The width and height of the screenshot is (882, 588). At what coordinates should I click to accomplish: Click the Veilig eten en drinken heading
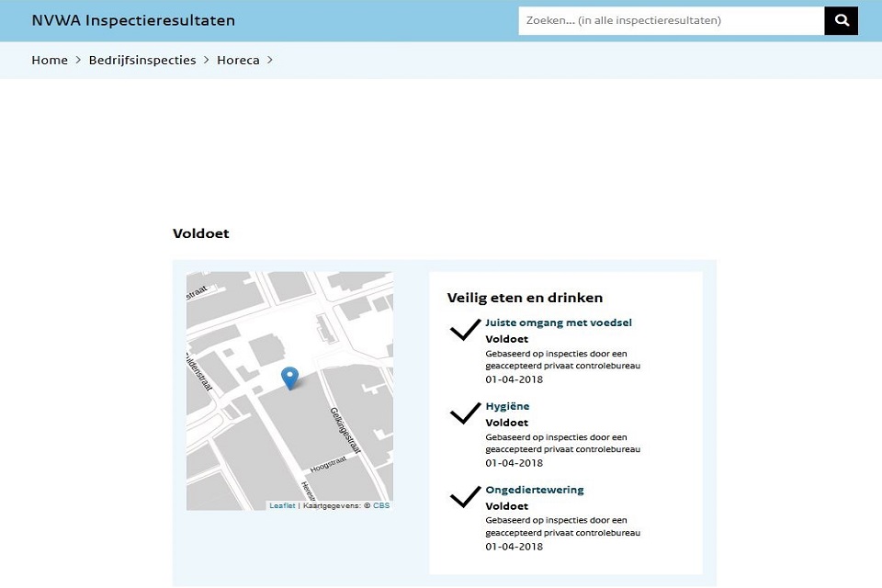pyautogui.click(x=525, y=298)
